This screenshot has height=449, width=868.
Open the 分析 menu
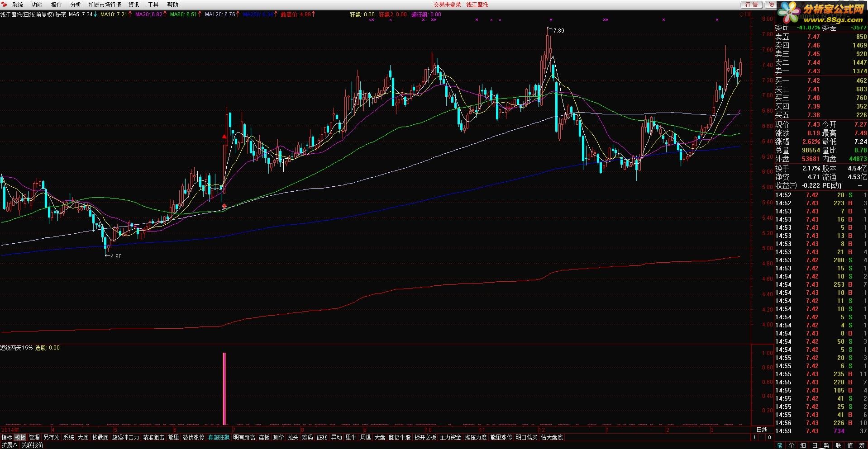coord(76,5)
